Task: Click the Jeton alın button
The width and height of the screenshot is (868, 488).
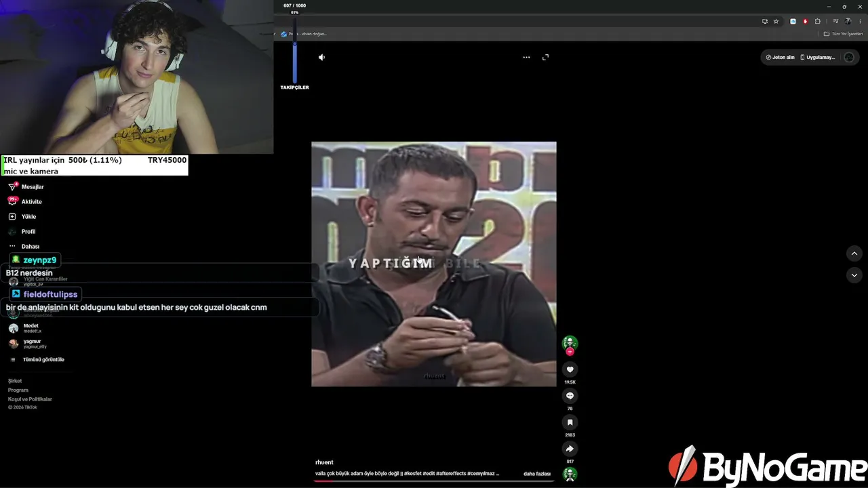Action: 780,58
